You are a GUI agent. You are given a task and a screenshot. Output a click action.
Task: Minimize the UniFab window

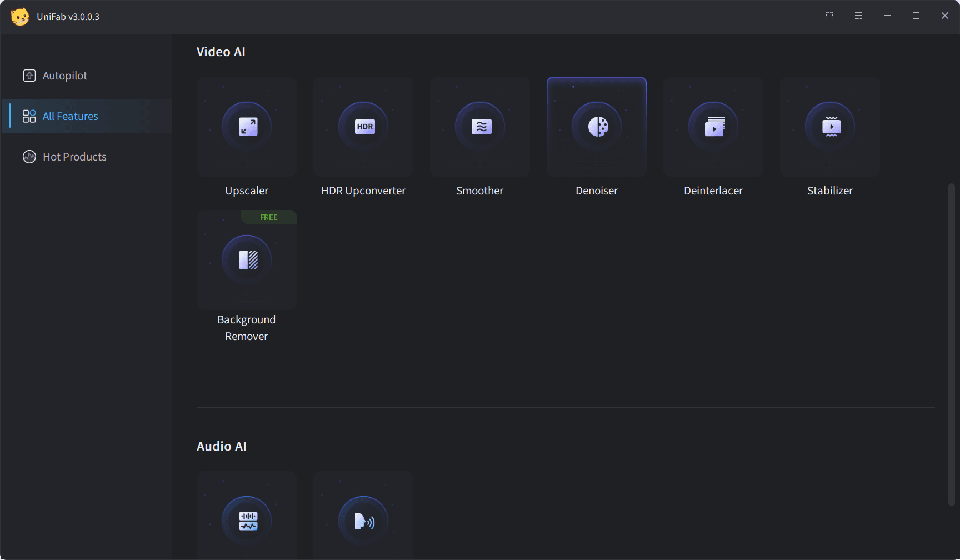887,16
